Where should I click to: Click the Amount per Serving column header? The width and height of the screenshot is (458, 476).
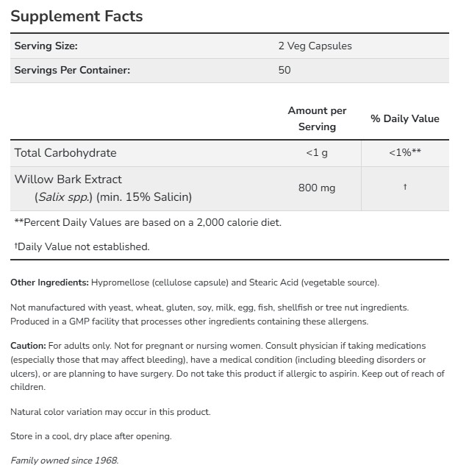(317, 118)
